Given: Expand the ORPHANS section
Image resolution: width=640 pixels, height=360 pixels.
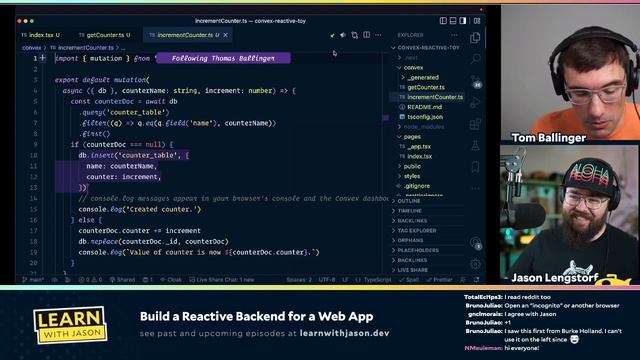Looking at the screenshot, I should point(427,240).
